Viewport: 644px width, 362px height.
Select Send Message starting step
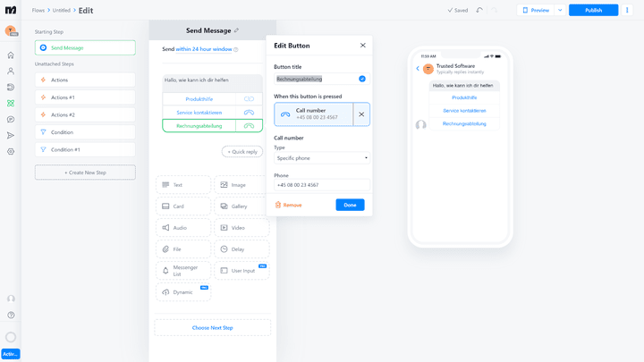click(85, 47)
